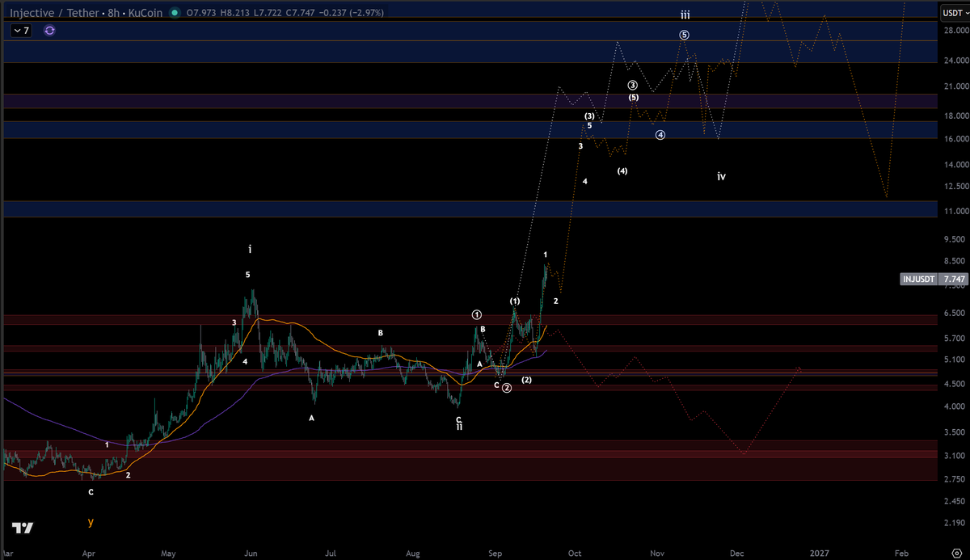Click the circled 4 wave label
Screen dimensions: 970x560
[660, 135]
